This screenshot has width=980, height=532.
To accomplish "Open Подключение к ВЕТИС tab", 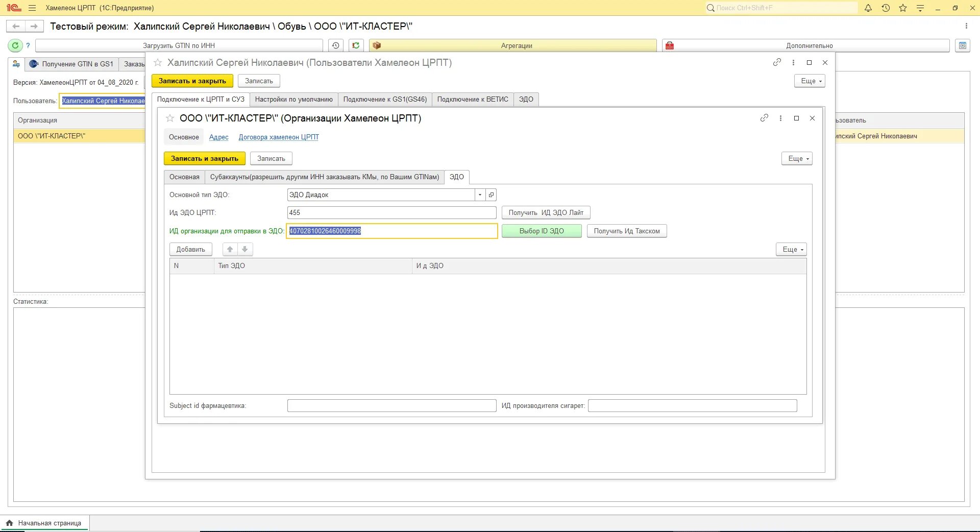I will tap(473, 99).
